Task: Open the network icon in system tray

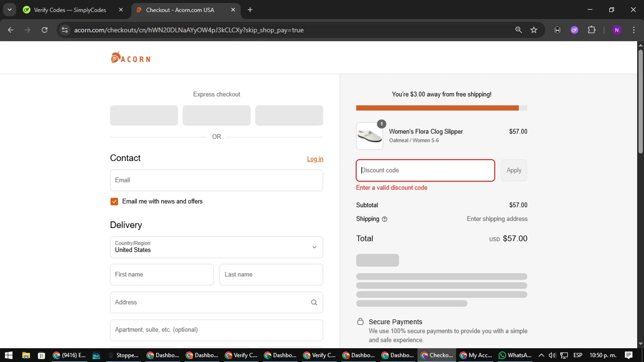Action: (564, 355)
